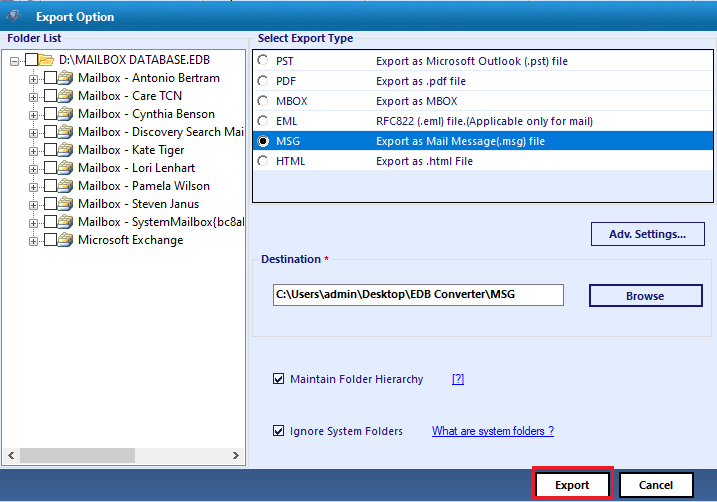Expand the Cynthia Benson mailbox node
The image size is (717, 502).
click(33, 115)
